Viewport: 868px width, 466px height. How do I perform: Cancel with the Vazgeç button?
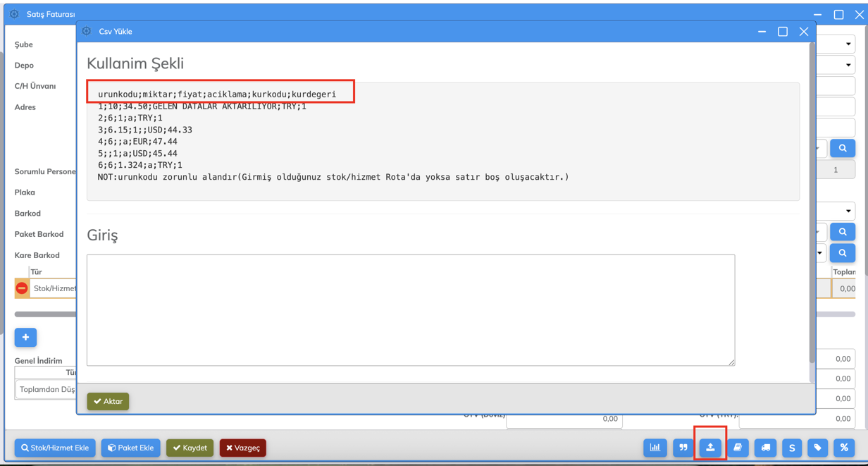point(243,448)
